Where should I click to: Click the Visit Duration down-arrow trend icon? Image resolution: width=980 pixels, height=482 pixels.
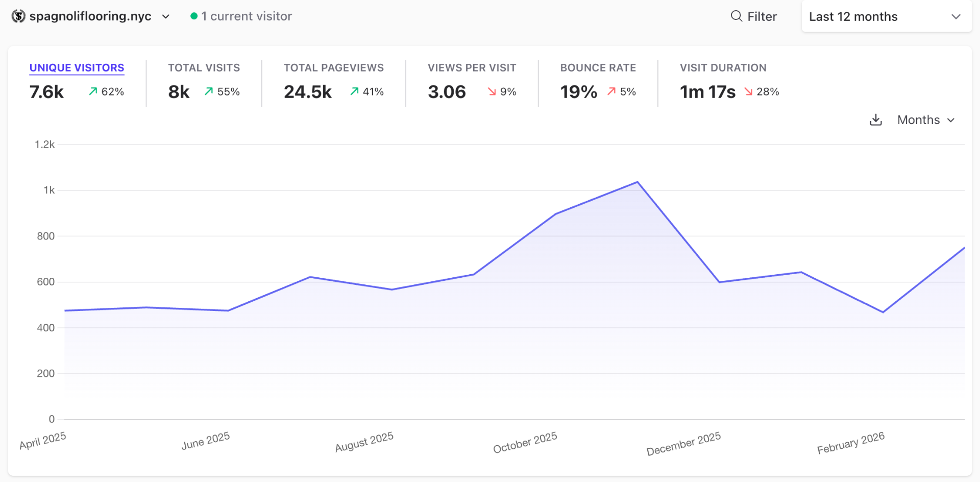click(x=748, y=91)
